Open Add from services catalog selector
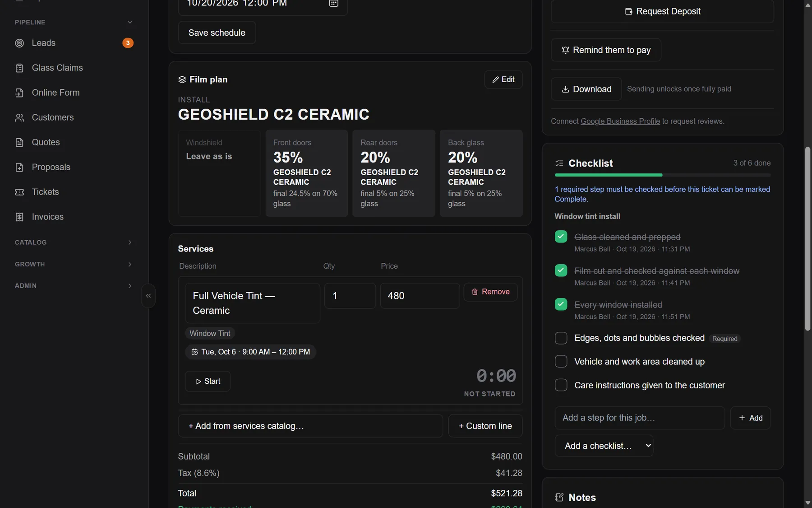Image resolution: width=812 pixels, height=508 pixels. click(x=310, y=426)
